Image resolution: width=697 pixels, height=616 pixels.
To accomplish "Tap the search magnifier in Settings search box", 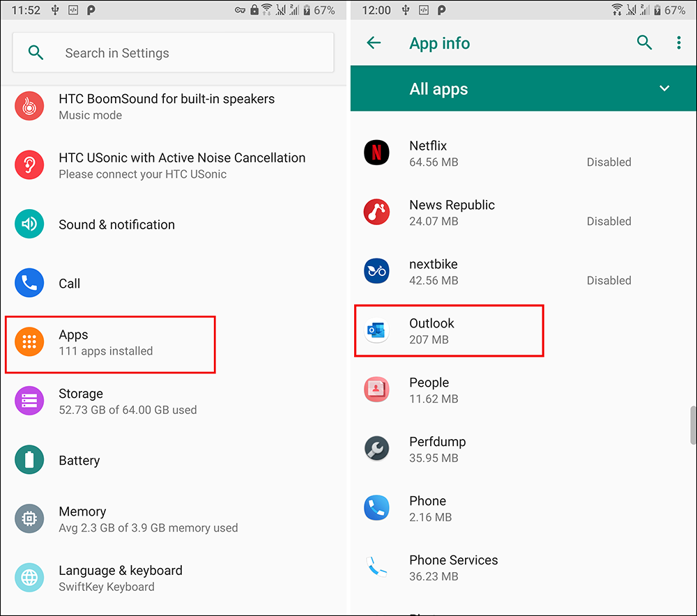I will (36, 53).
